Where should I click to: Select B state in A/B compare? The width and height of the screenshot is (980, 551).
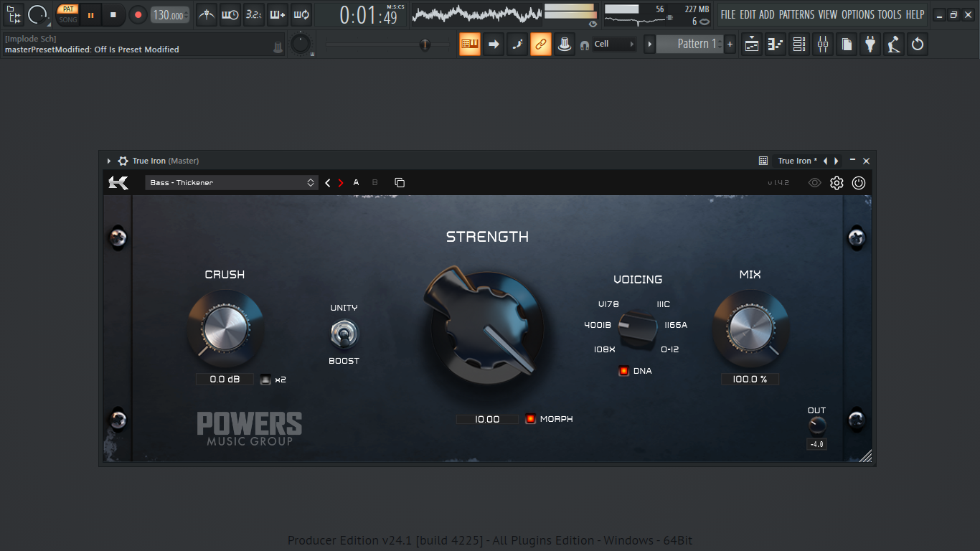tap(374, 183)
